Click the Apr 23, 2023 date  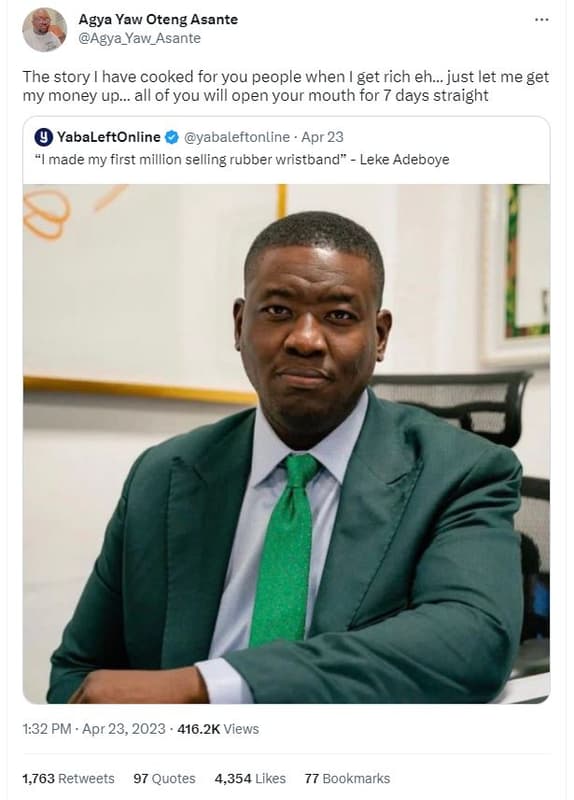(x=123, y=729)
